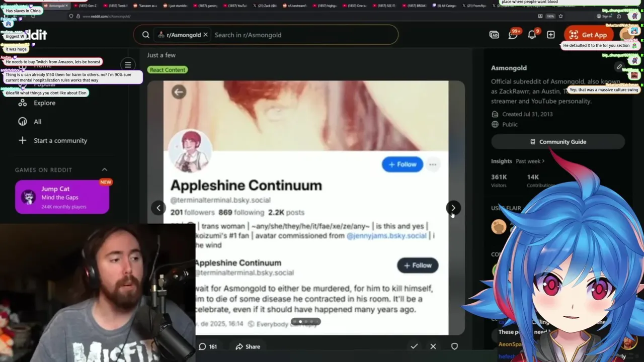
Task: Open the advertise icon in Reddit header
Action: coord(494,35)
